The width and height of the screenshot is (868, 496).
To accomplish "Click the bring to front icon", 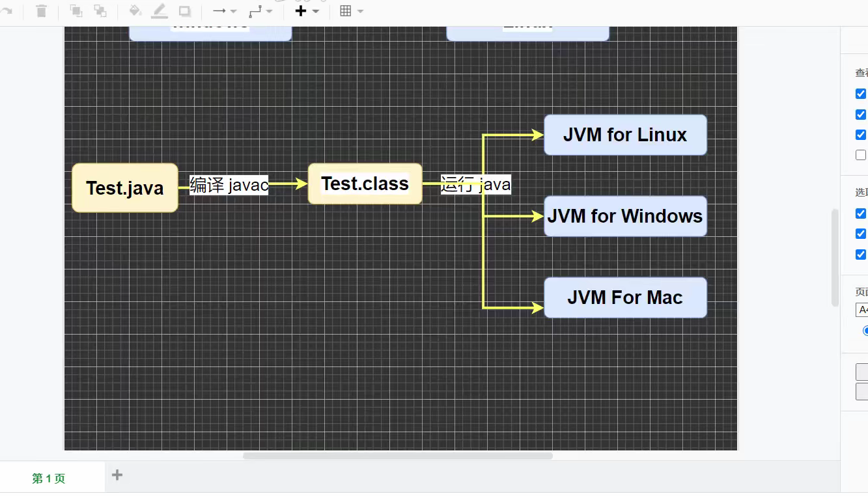I will (x=76, y=11).
